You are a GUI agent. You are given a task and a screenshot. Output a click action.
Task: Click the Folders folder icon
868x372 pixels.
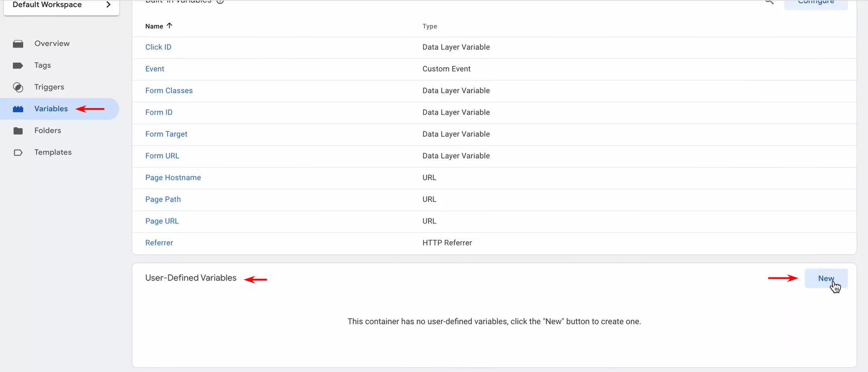(x=18, y=131)
